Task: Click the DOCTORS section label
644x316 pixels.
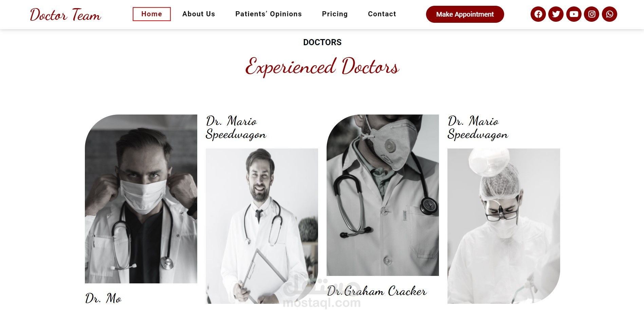Action: (322, 42)
